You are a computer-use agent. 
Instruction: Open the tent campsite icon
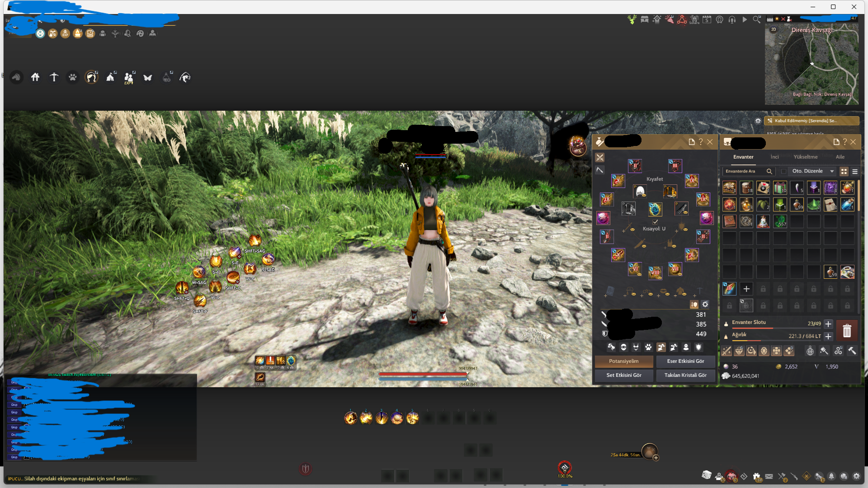(110, 77)
